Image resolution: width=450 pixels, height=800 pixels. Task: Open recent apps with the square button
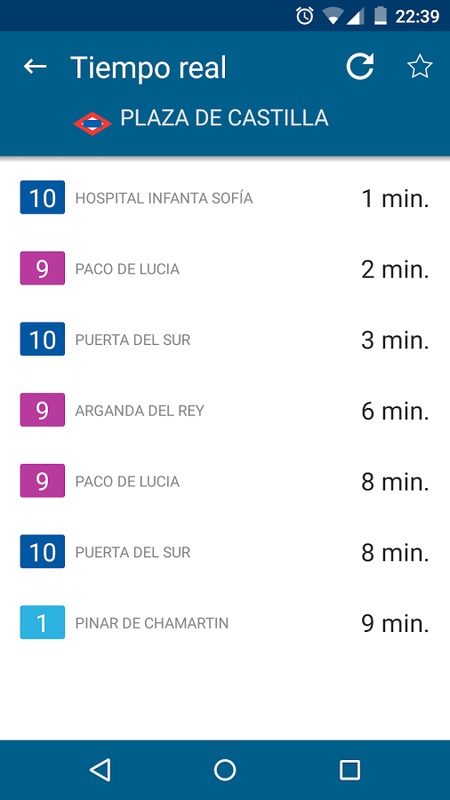click(350, 770)
